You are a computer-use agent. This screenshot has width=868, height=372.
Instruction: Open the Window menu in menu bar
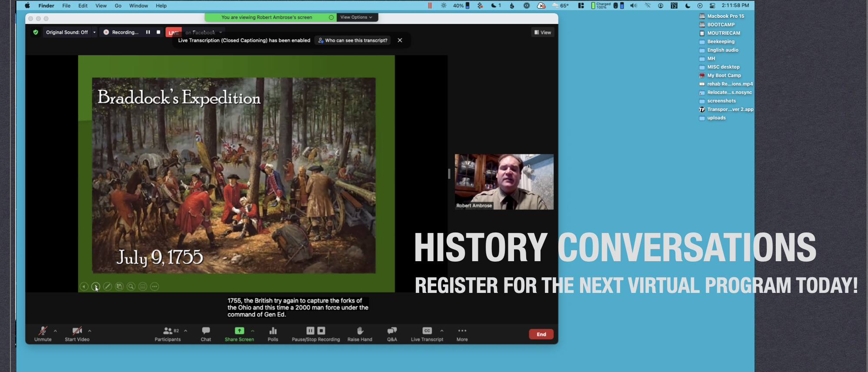click(139, 6)
